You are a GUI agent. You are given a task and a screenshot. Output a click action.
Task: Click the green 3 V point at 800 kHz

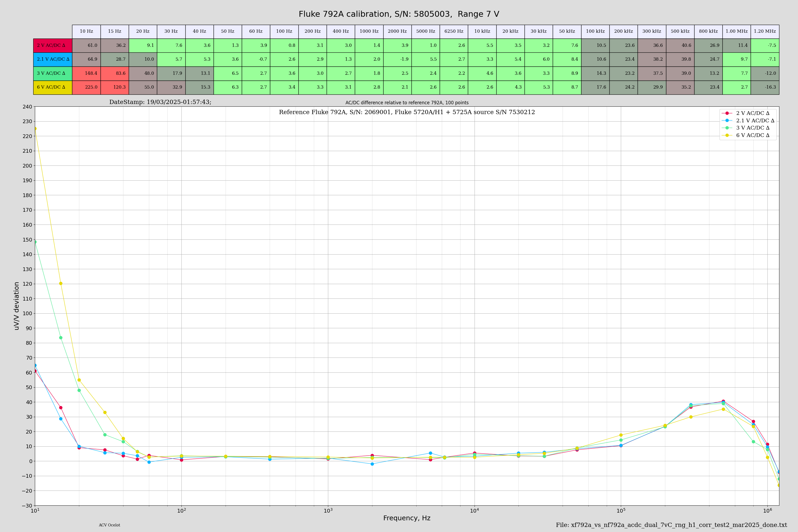pyautogui.click(x=753, y=442)
